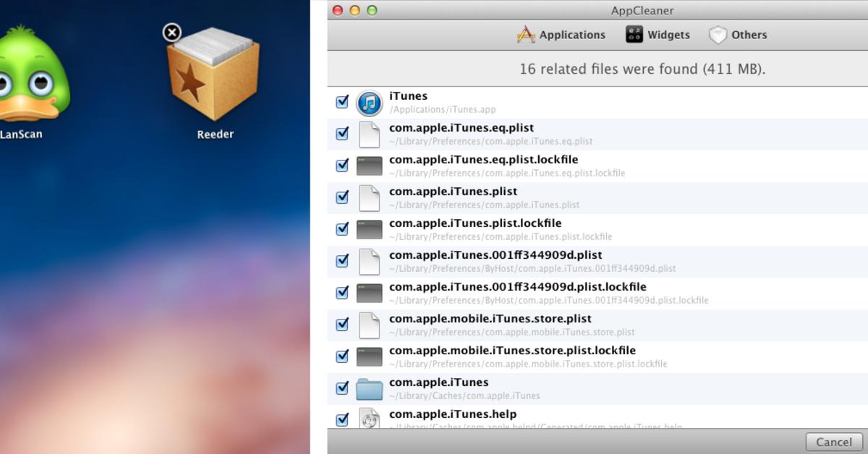868x454 pixels.
Task: Click the Reeder label under its icon
Action: point(216,134)
